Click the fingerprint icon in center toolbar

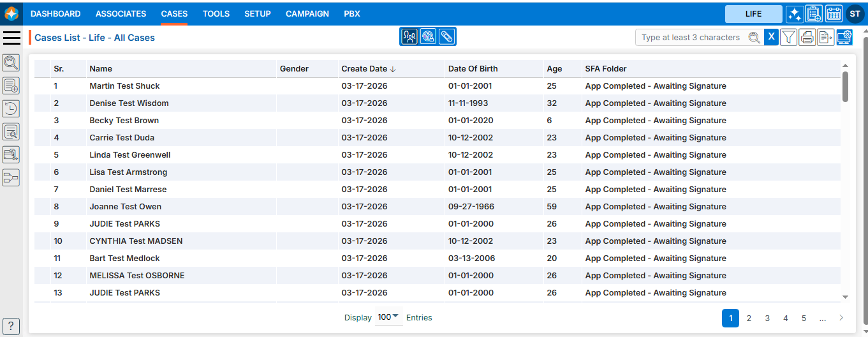[x=428, y=37]
